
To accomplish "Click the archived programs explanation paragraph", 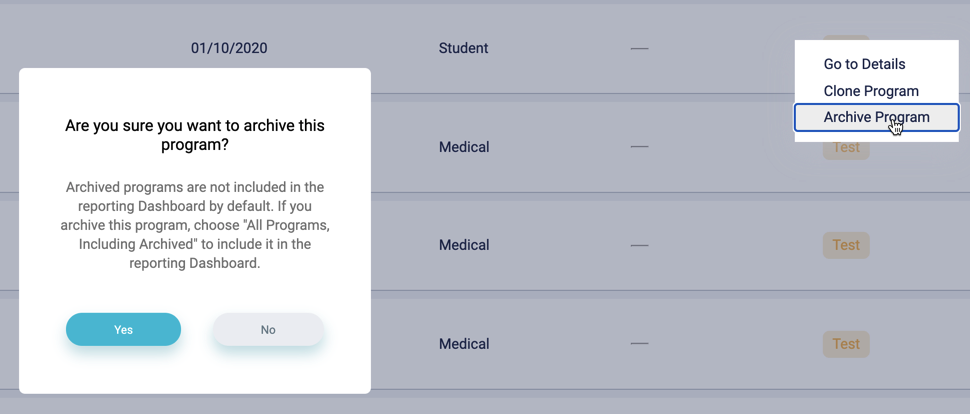I will [x=195, y=225].
